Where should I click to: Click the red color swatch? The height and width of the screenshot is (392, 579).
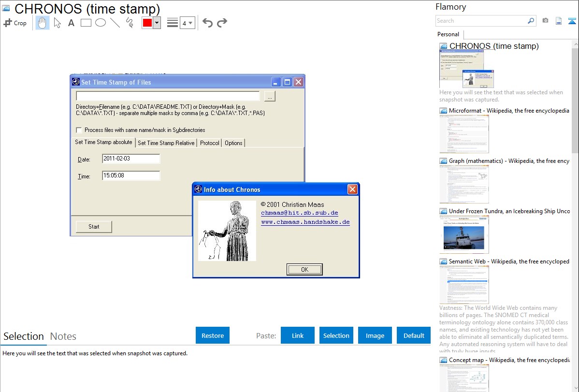pos(147,23)
